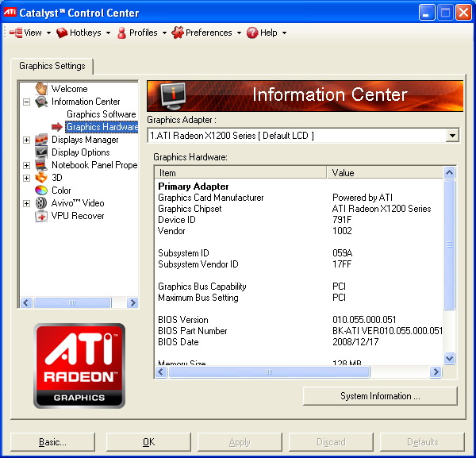The image size is (476, 458).
Task: Click the Device ID value 791F
Action: click(342, 220)
